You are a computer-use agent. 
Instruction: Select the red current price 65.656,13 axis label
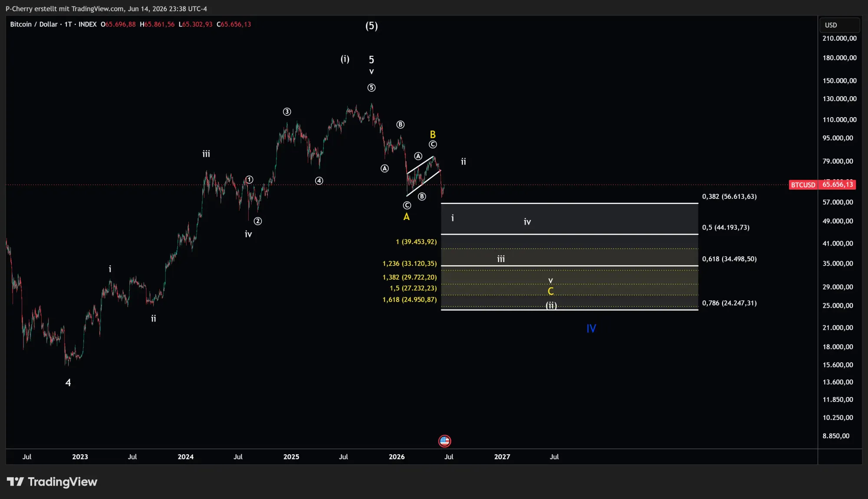838,184
